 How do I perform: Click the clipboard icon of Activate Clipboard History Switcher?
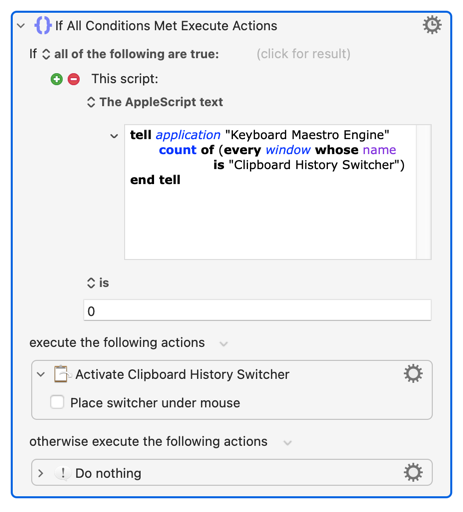(62, 374)
